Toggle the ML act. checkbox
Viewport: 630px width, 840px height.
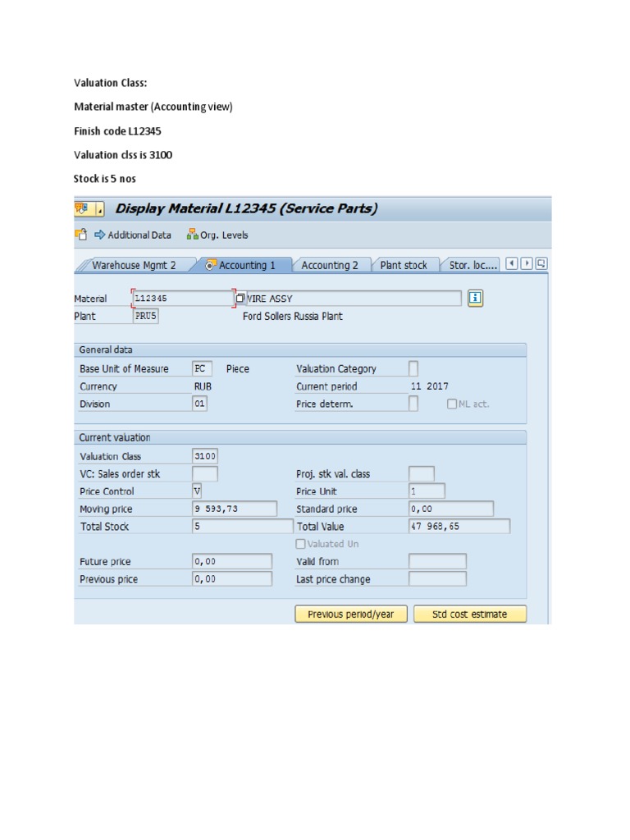click(x=452, y=404)
